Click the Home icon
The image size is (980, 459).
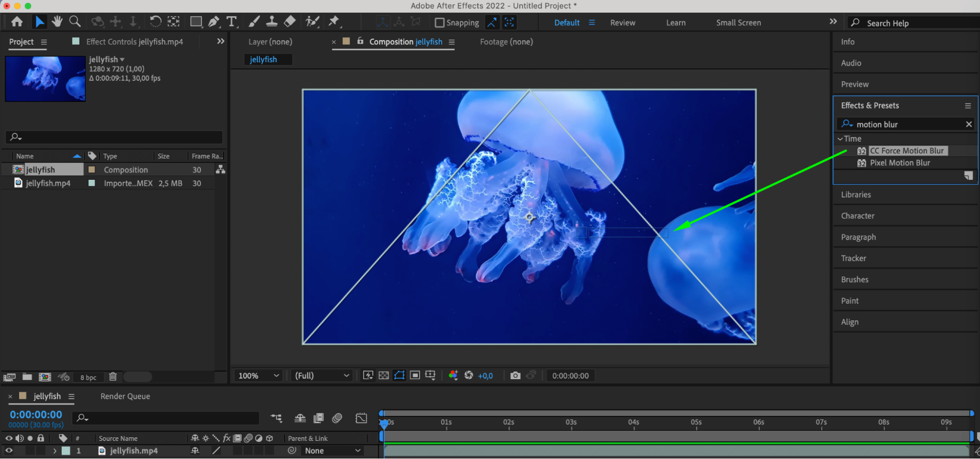pos(17,22)
